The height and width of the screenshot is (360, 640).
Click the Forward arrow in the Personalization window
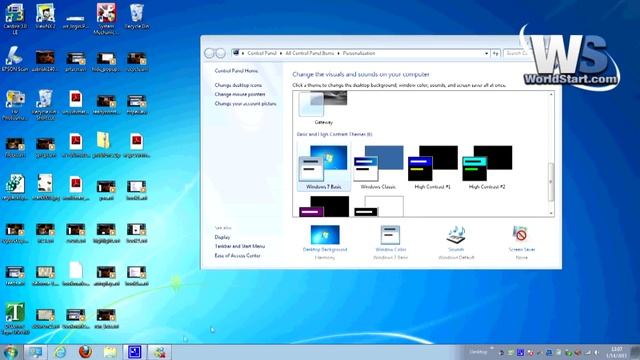click(220, 53)
